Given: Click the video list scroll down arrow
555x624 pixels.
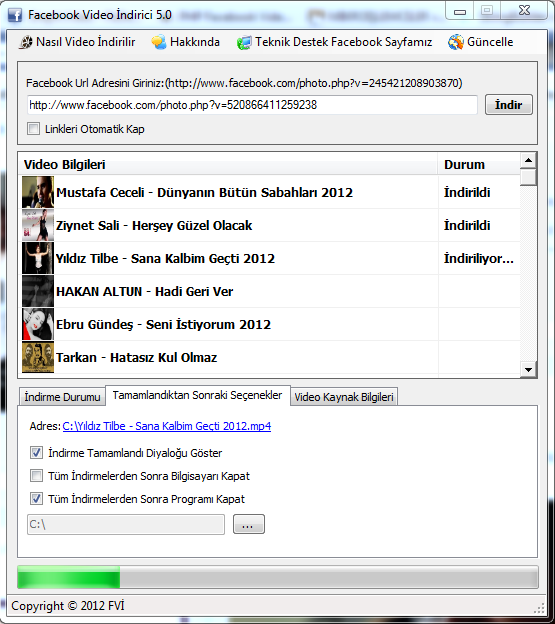Looking at the screenshot, I should click(x=528, y=369).
